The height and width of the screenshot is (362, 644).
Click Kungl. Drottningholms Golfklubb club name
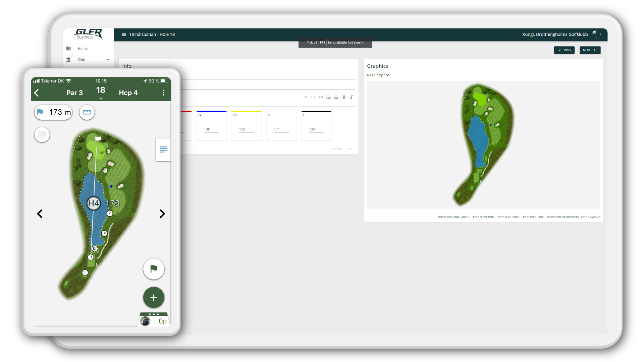(x=555, y=34)
